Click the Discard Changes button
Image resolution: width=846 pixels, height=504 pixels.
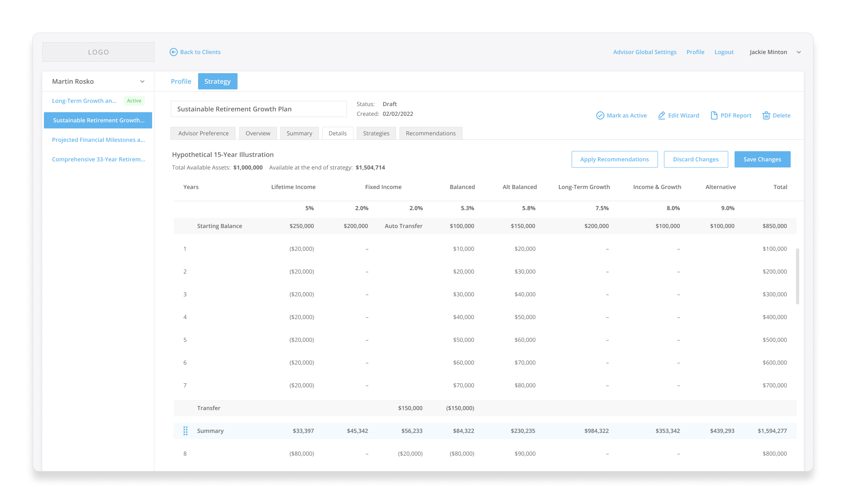[696, 159]
